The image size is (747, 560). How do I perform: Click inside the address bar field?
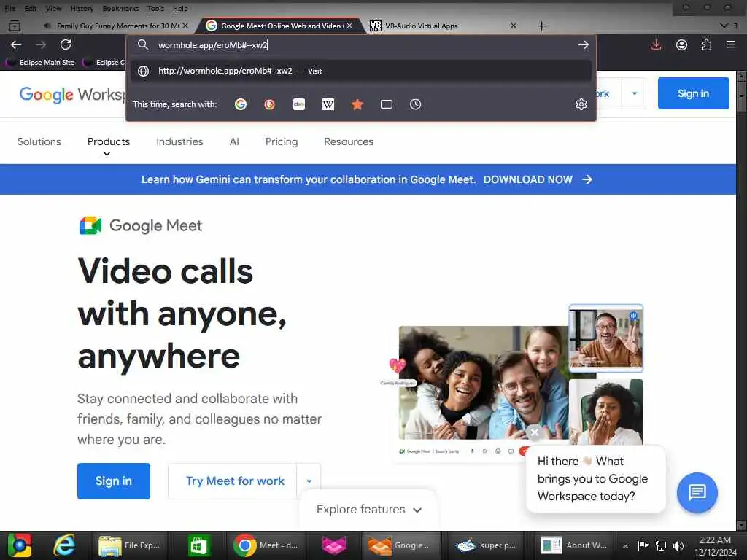pyautogui.click(x=362, y=44)
